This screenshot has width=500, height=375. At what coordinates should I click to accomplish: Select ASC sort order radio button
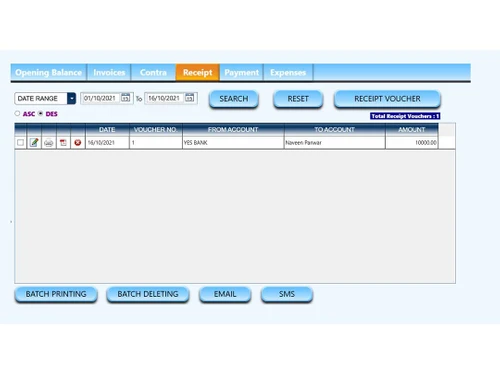coord(17,113)
